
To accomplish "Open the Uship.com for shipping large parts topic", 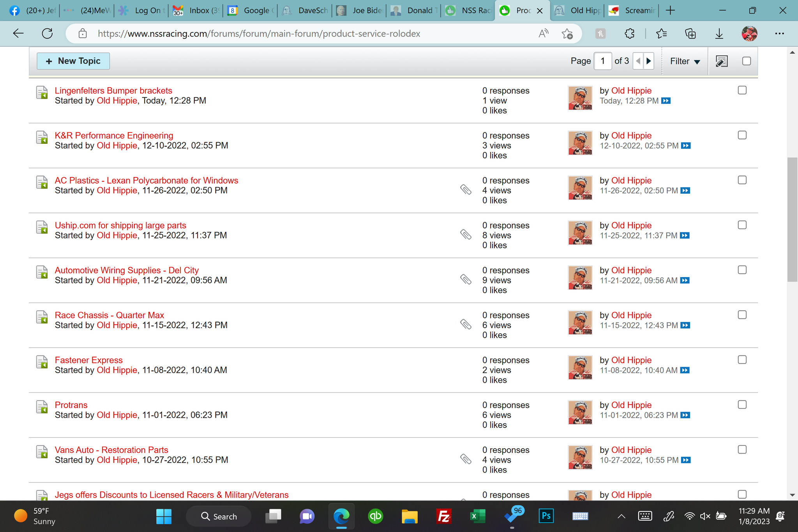I will [120, 225].
